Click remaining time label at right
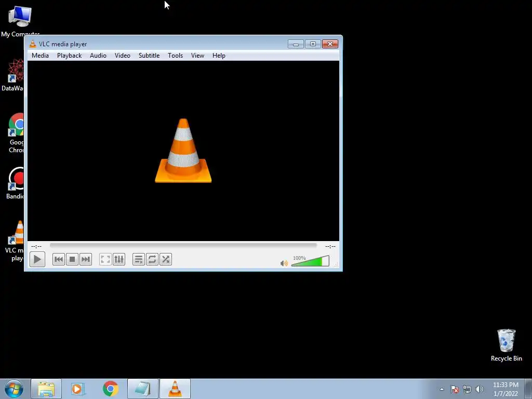The height and width of the screenshot is (399, 532). coord(330,246)
